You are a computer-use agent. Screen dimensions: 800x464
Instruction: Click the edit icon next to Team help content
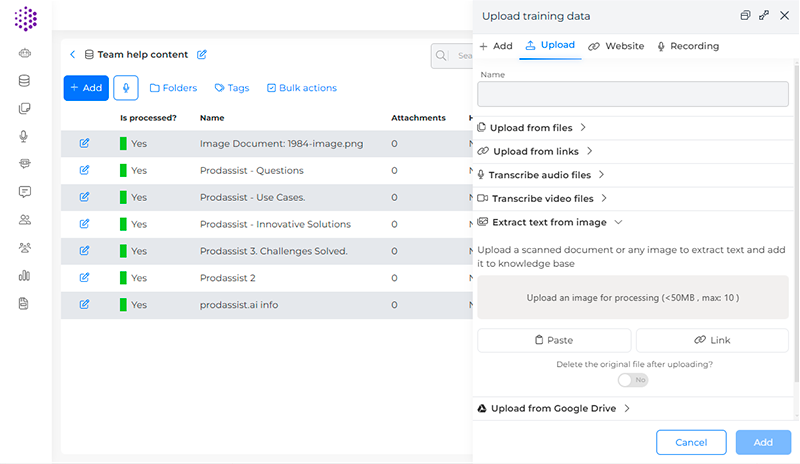click(x=202, y=55)
